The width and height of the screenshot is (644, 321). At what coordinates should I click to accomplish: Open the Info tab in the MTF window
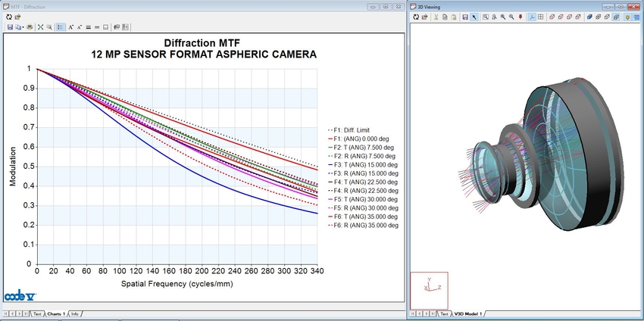click(x=75, y=313)
